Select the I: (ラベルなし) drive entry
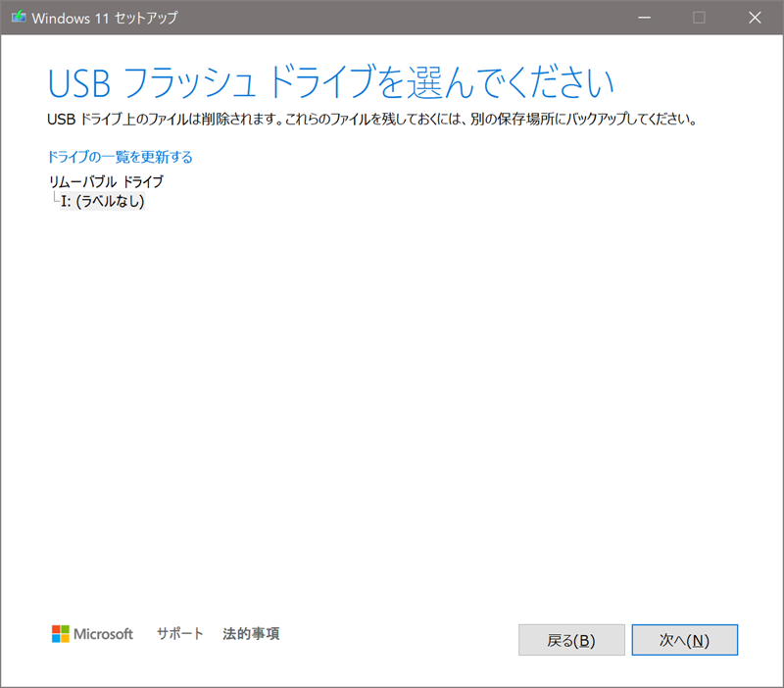Image resolution: width=784 pixels, height=688 pixels. pyautogui.click(x=103, y=201)
